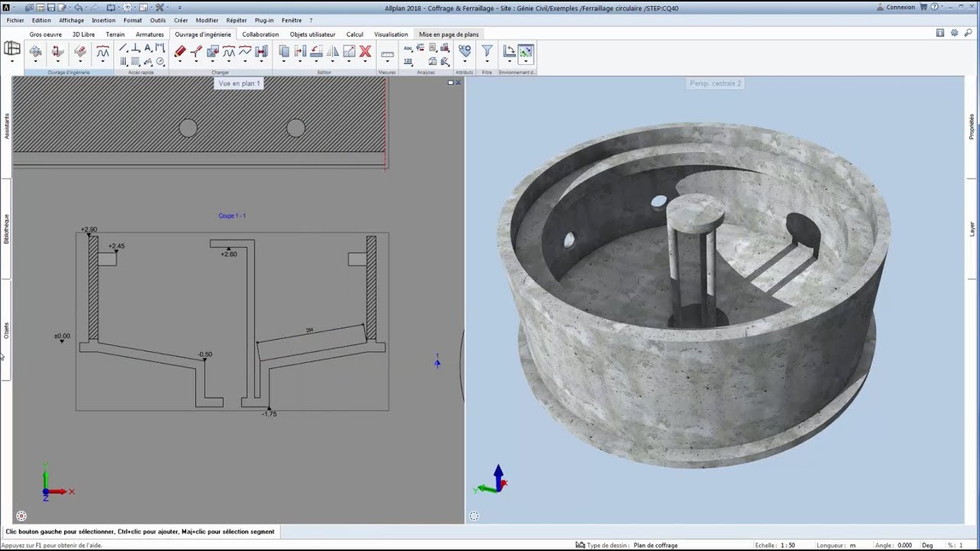The height and width of the screenshot is (551, 980).
Task: Open dropdown under red X delete icon
Action: tap(365, 60)
